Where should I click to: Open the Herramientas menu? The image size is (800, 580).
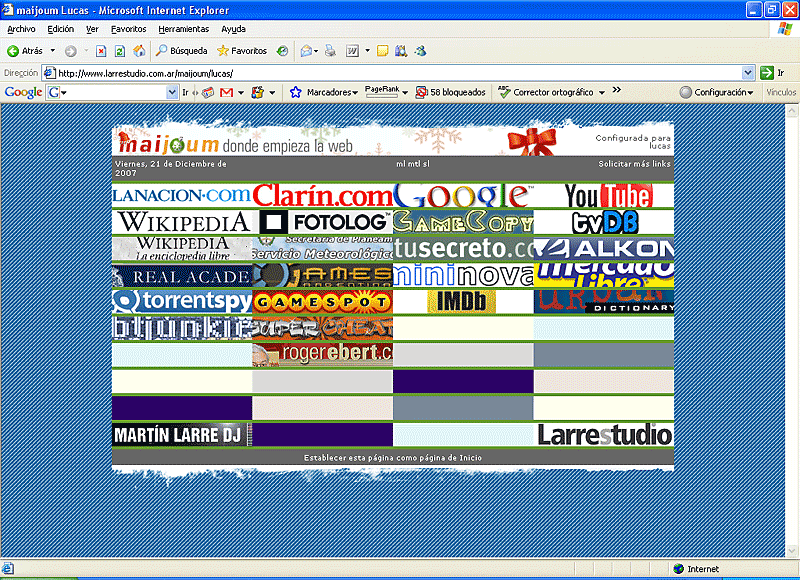coord(184,29)
